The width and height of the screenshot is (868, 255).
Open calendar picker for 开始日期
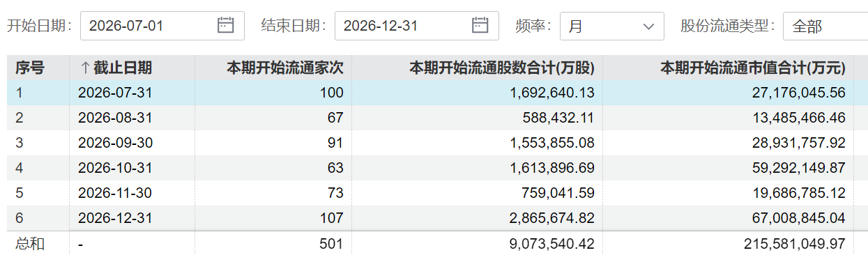(x=225, y=26)
